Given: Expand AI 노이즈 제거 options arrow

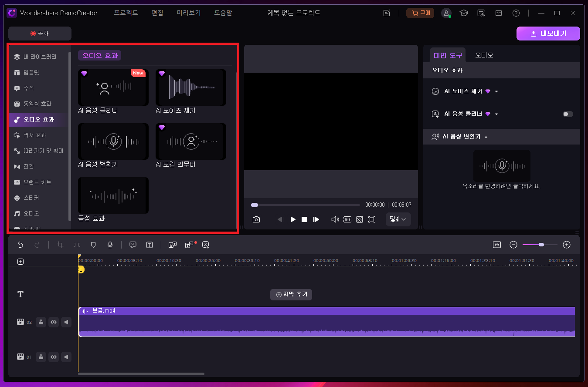Looking at the screenshot, I should tap(496, 92).
